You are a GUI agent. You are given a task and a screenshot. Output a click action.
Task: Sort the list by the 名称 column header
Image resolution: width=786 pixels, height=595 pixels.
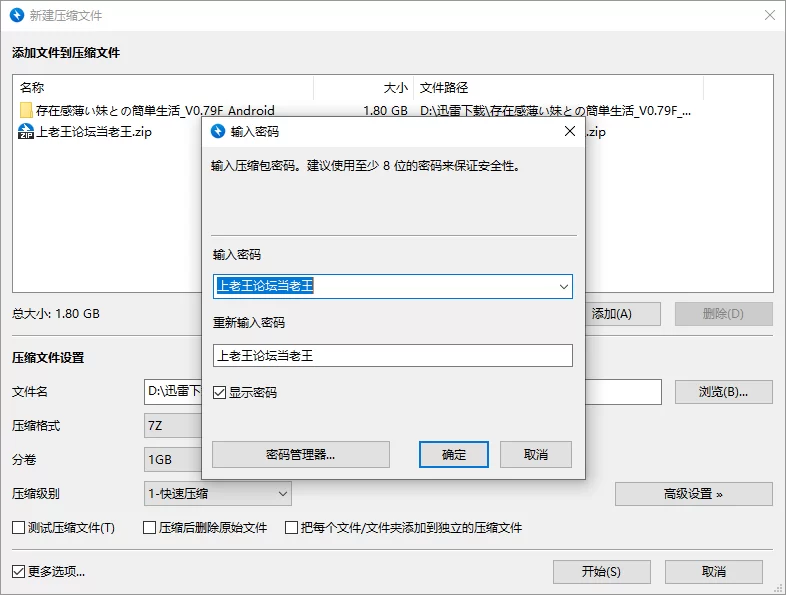tap(163, 88)
